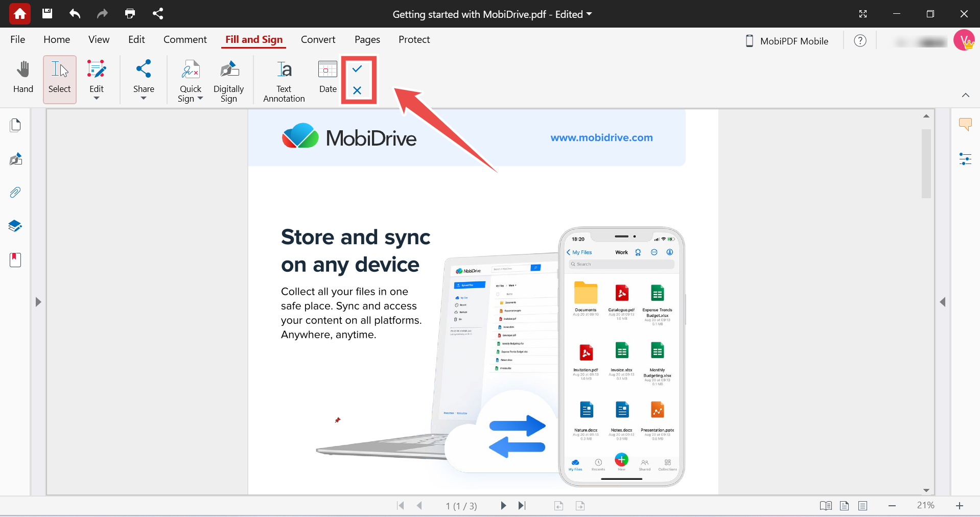
Task: Switch to the View tab
Action: coord(99,39)
